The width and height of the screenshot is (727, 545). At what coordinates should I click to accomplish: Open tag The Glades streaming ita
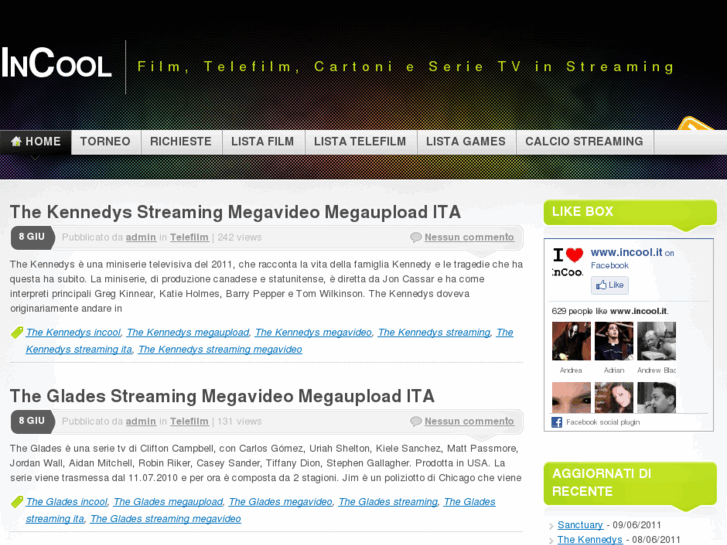tap(55, 519)
